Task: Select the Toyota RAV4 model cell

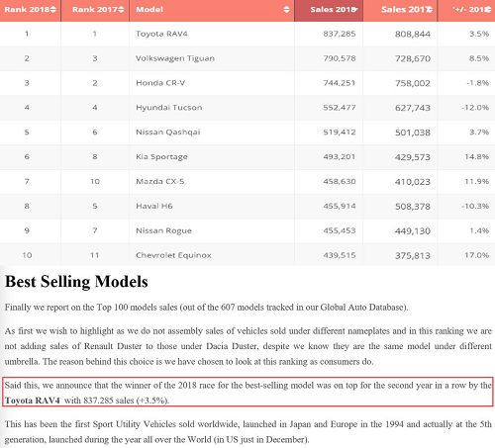Action: [x=161, y=34]
